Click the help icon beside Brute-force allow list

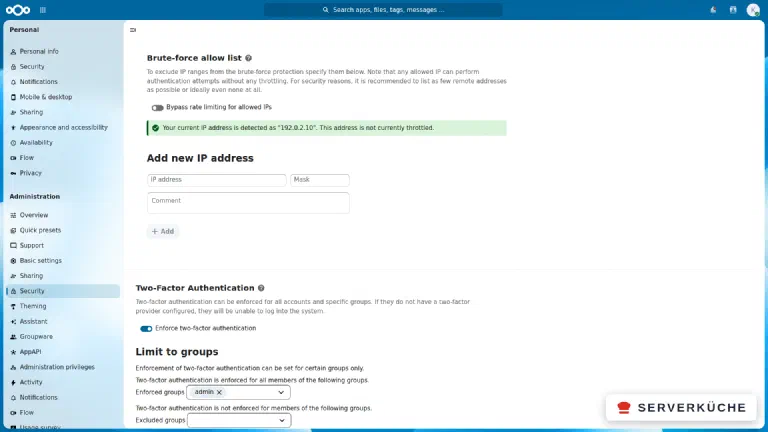point(248,58)
